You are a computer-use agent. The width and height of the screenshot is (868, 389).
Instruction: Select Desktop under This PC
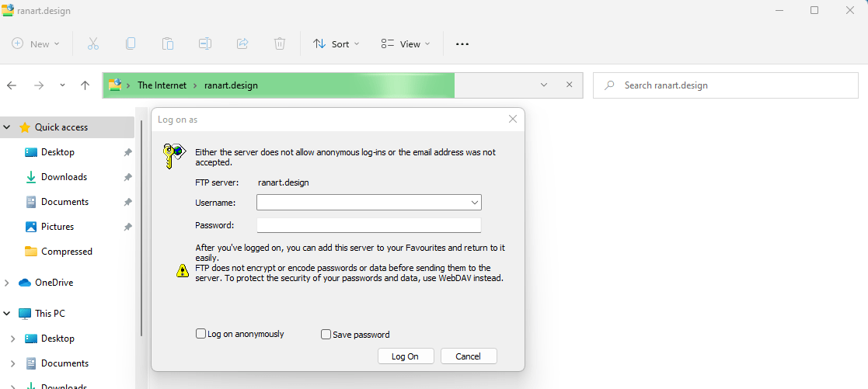58,339
